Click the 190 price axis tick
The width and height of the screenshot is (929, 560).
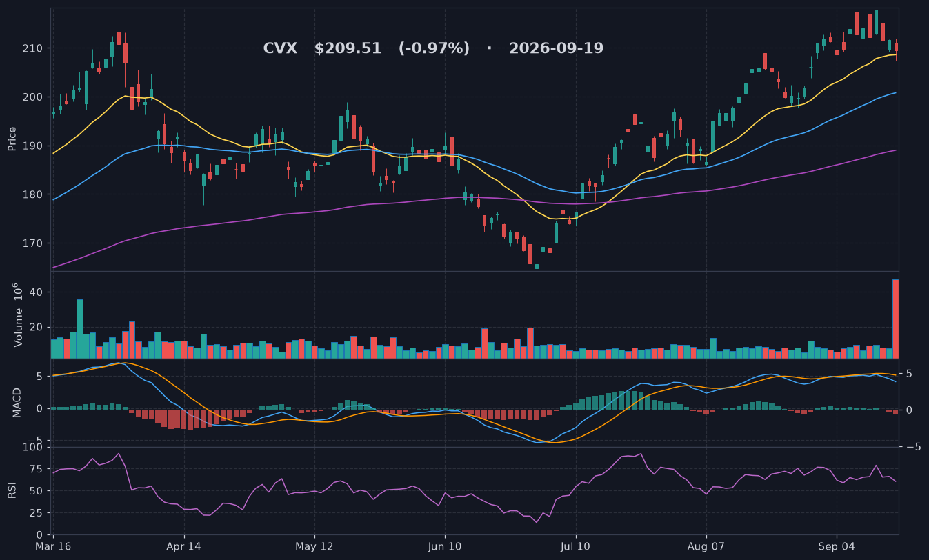click(33, 146)
